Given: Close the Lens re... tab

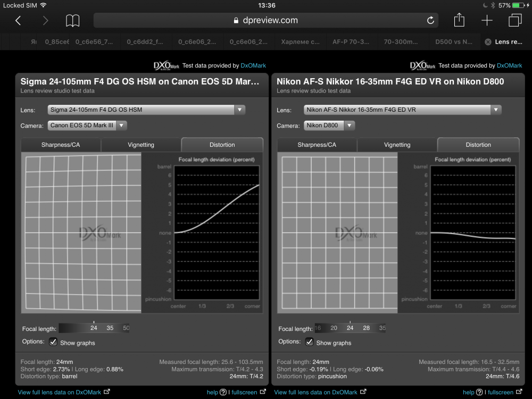Looking at the screenshot, I should click(x=488, y=41).
